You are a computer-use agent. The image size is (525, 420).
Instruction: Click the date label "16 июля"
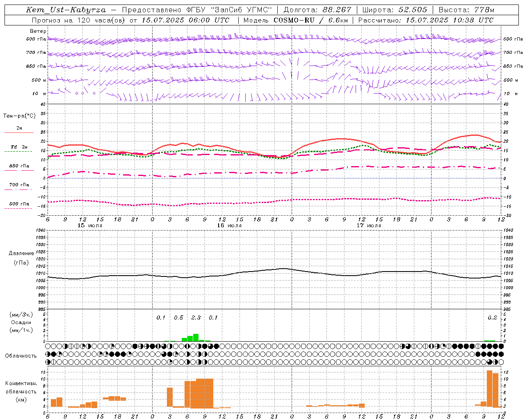click(229, 226)
